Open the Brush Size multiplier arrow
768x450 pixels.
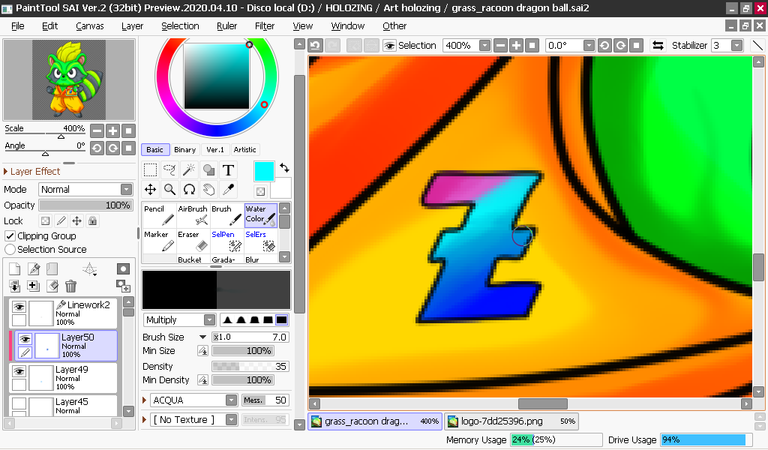pos(202,337)
